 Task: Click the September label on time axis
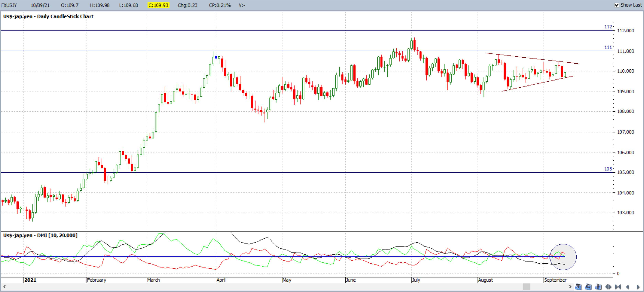pos(555,280)
